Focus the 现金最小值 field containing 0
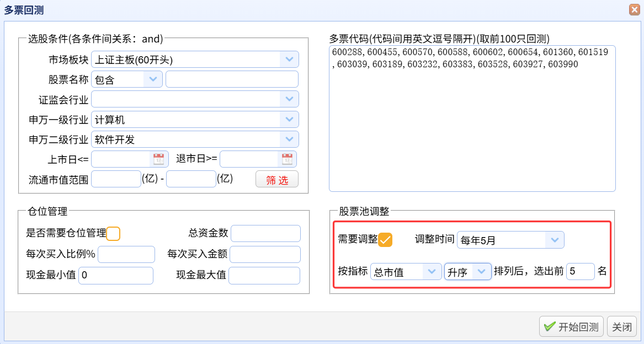This screenshot has width=644, height=344. [x=116, y=276]
